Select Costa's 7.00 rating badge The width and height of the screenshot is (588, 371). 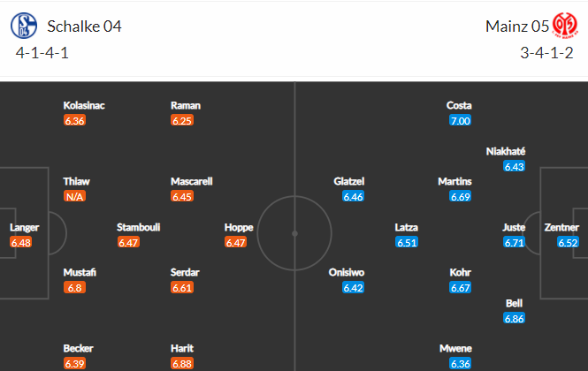click(x=460, y=121)
